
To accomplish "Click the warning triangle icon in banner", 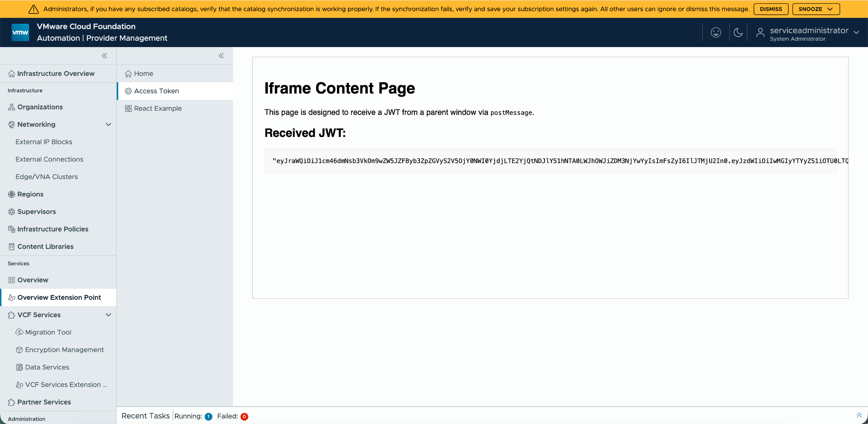I will tap(33, 9).
